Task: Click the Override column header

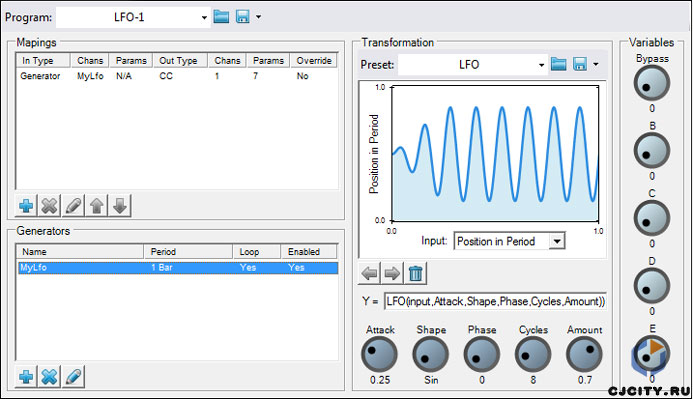Action: (314, 61)
